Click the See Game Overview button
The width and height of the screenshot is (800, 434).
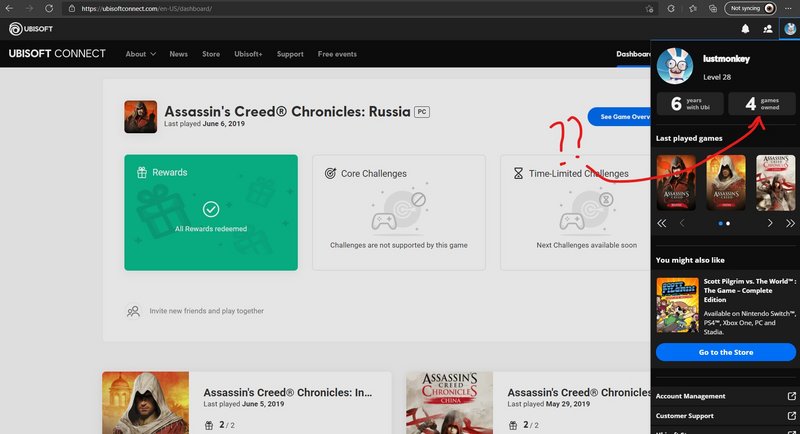(619, 117)
